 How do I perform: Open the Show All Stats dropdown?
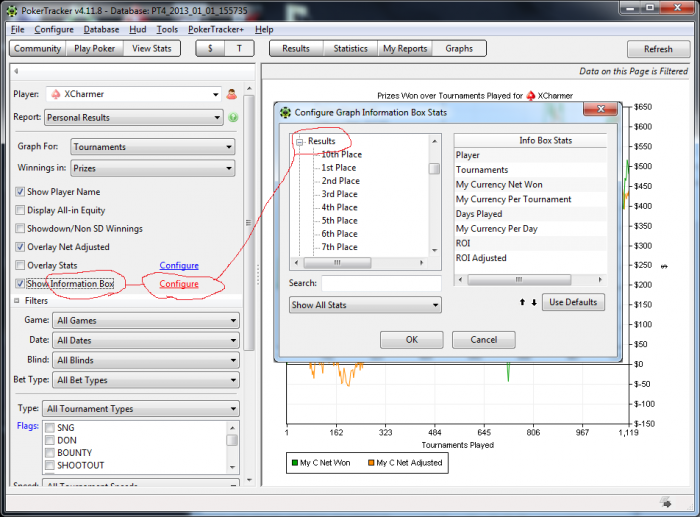[x=365, y=305]
